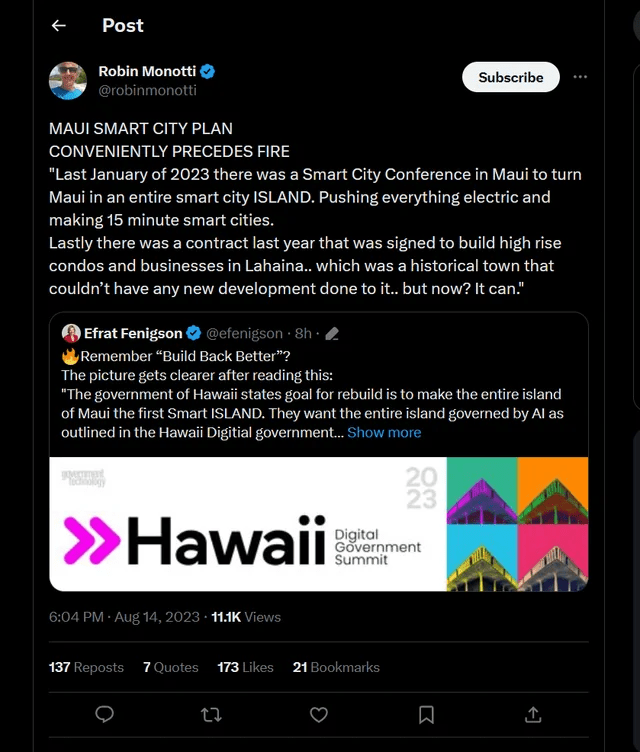This screenshot has height=752, width=640.
Task: Repost using the retweet arrows icon
Action: click(211, 714)
